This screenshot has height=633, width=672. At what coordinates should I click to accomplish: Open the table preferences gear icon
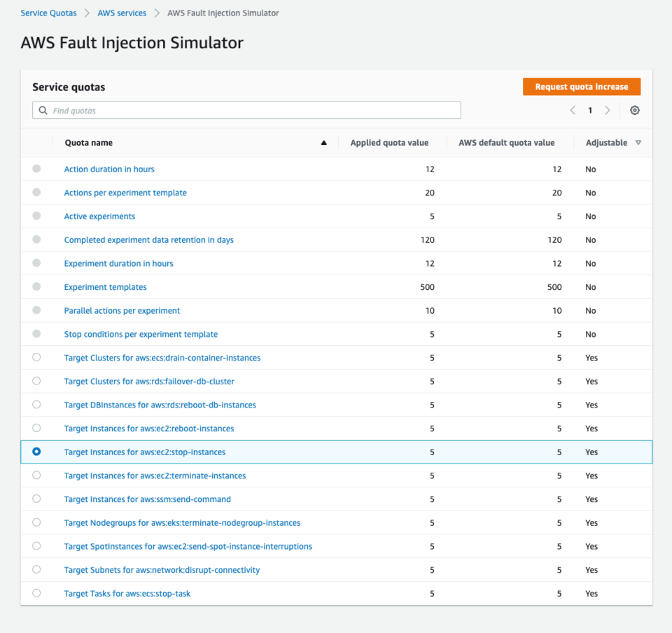[634, 110]
